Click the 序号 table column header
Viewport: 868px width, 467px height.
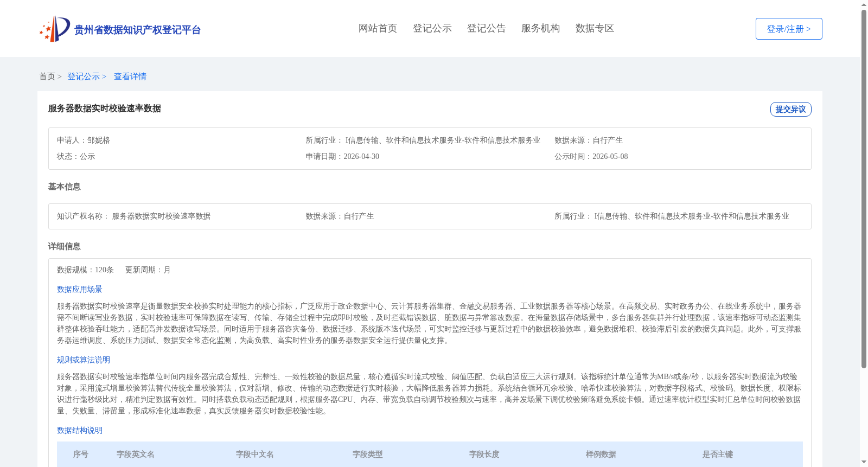tap(81, 455)
